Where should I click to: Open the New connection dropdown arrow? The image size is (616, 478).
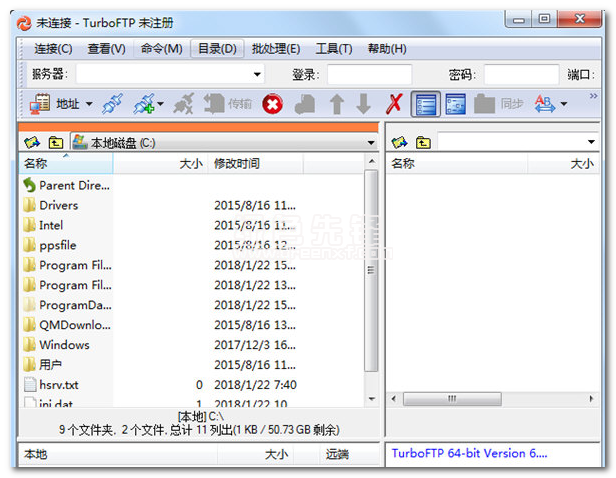[160, 104]
